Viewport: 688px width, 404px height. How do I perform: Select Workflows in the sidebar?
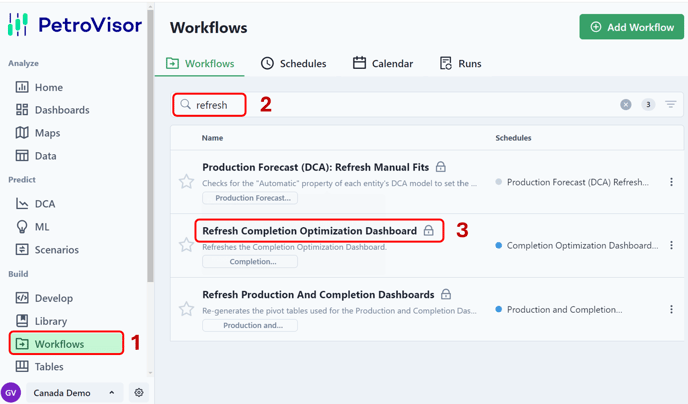66,343
